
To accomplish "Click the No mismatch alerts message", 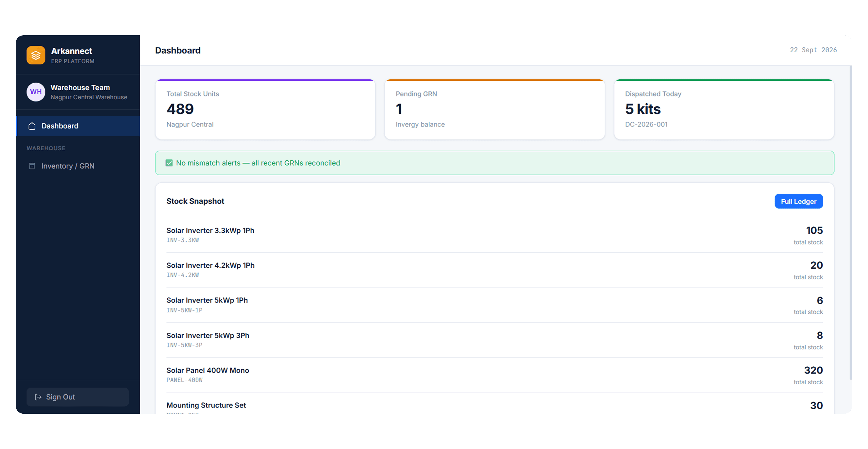I will [258, 163].
